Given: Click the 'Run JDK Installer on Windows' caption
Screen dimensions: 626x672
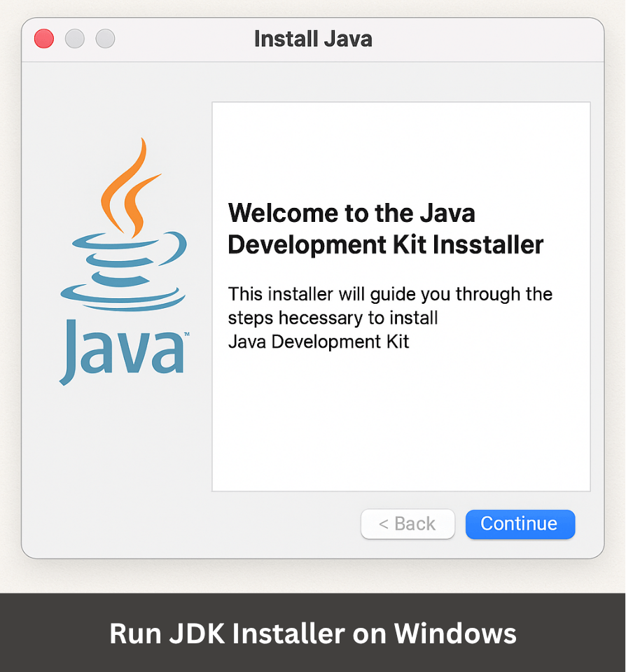Looking at the screenshot, I should tap(312, 633).
